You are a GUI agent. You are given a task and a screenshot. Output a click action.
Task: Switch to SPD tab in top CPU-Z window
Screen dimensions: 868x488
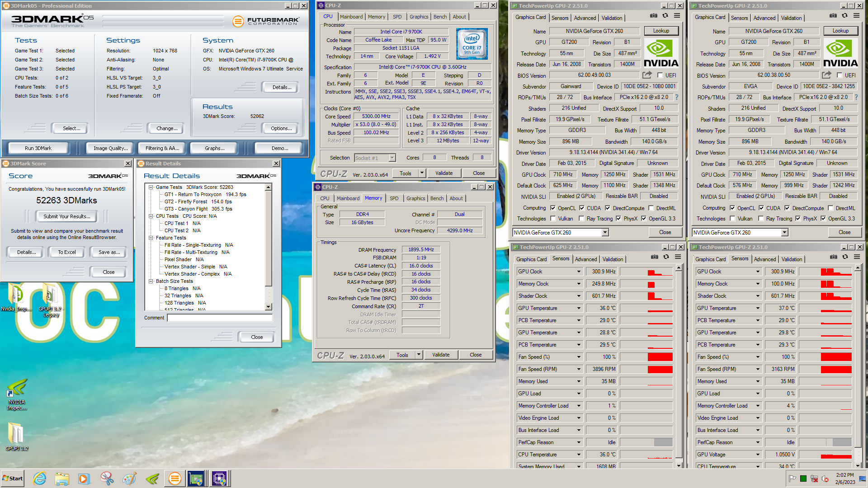coord(397,17)
